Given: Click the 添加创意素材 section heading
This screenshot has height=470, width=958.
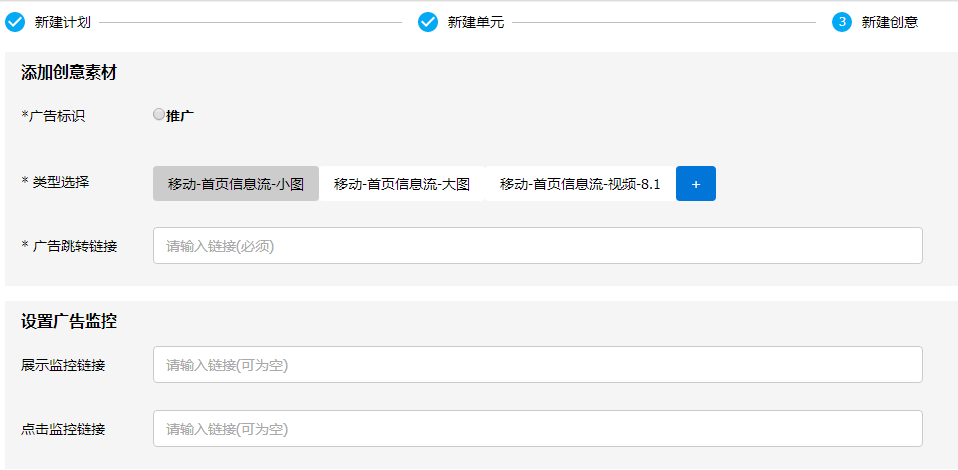Looking at the screenshot, I should point(68,73).
